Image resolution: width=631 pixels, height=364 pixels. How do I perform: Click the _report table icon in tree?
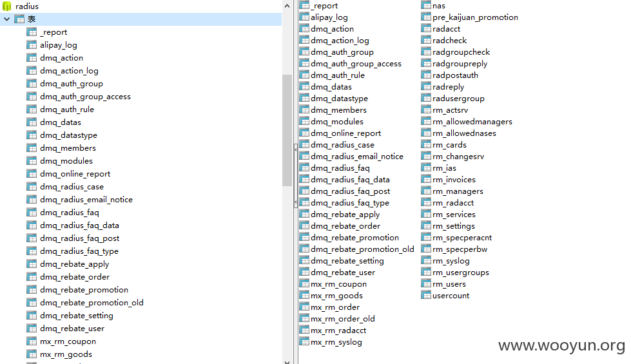[x=32, y=32]
